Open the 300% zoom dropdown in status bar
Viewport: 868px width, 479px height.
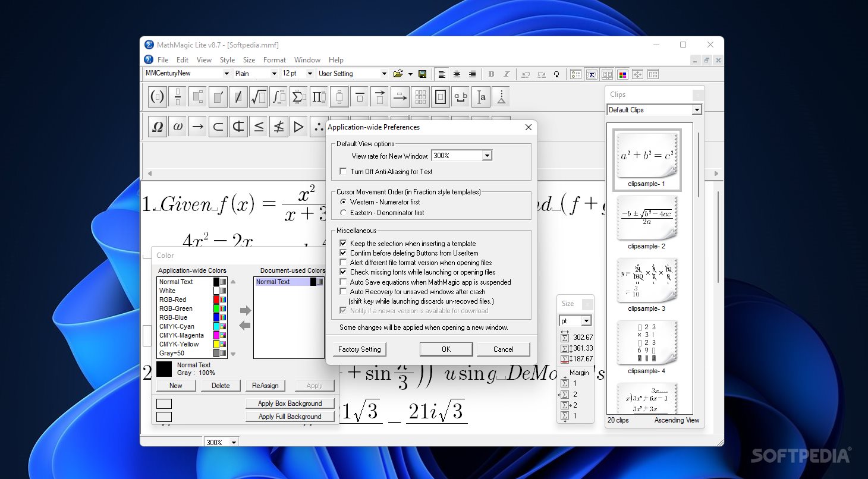point(234,442)
